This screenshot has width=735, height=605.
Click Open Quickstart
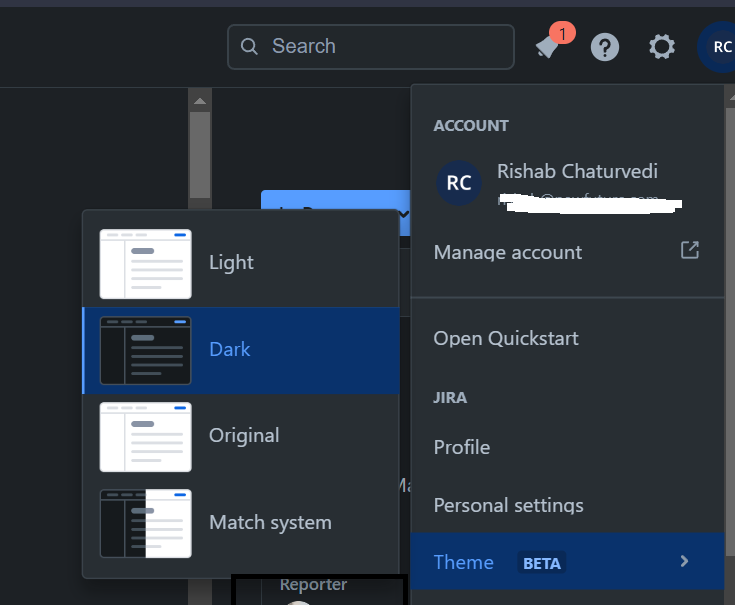505,338
